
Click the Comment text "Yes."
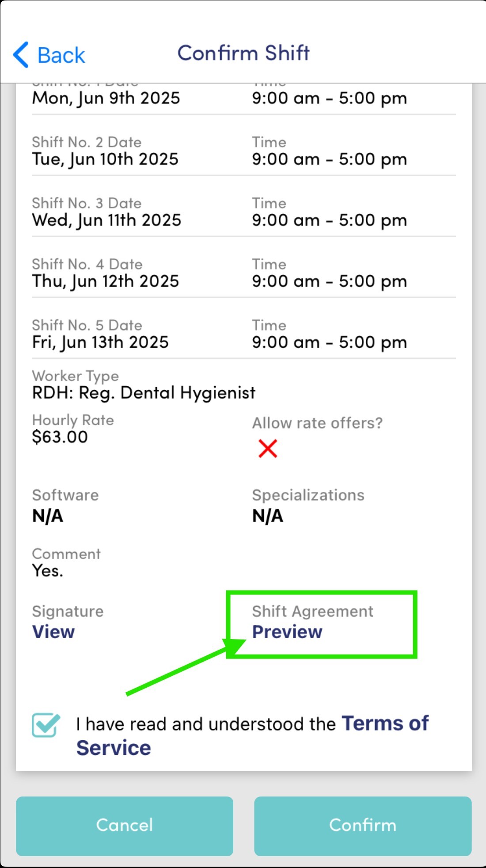point(48,571)
